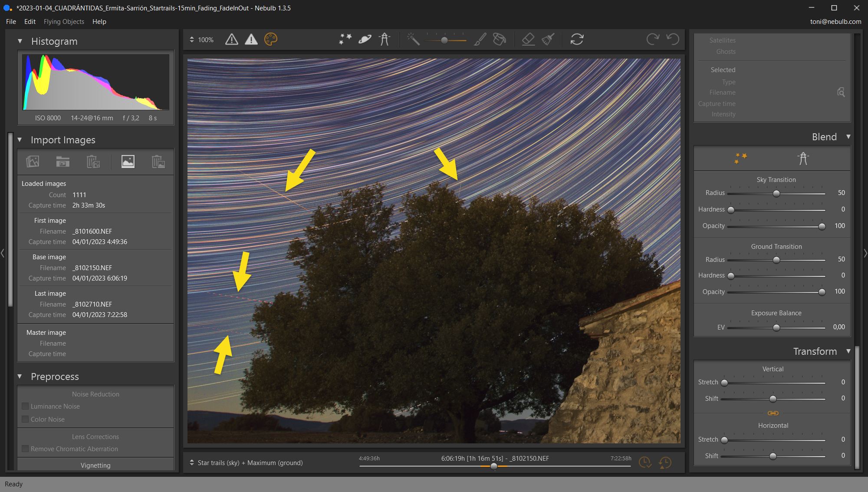Image resolution: width=868 pixels, height=492 pixels.
Task: Enable Color Noise checkbox
Action: point(25,419)
